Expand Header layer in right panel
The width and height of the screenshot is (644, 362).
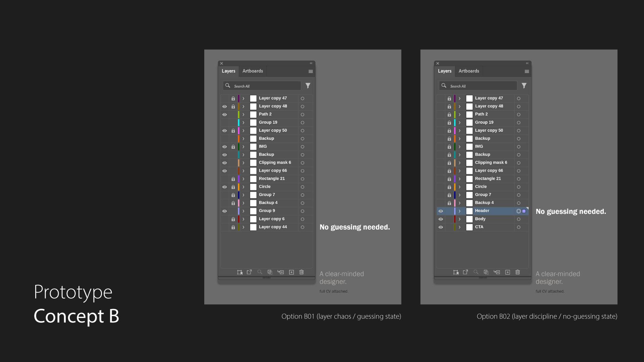click(x=460, y=211)
